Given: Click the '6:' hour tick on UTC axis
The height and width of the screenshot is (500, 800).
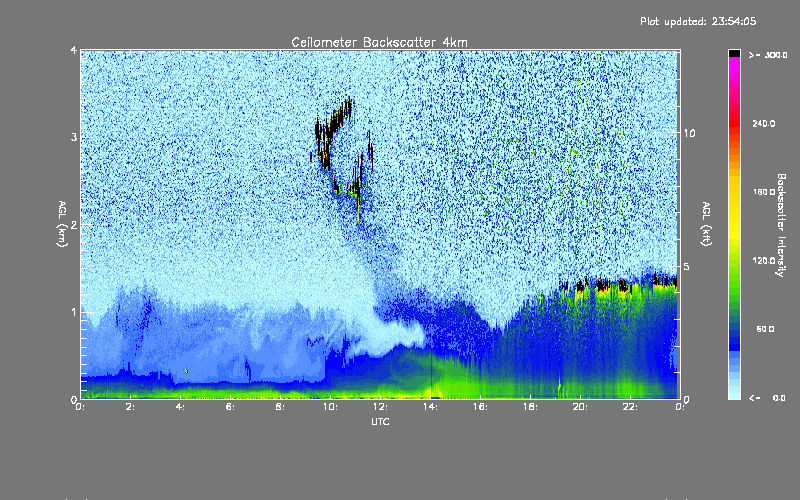Looking at the screenshot, I should (231, 407).
